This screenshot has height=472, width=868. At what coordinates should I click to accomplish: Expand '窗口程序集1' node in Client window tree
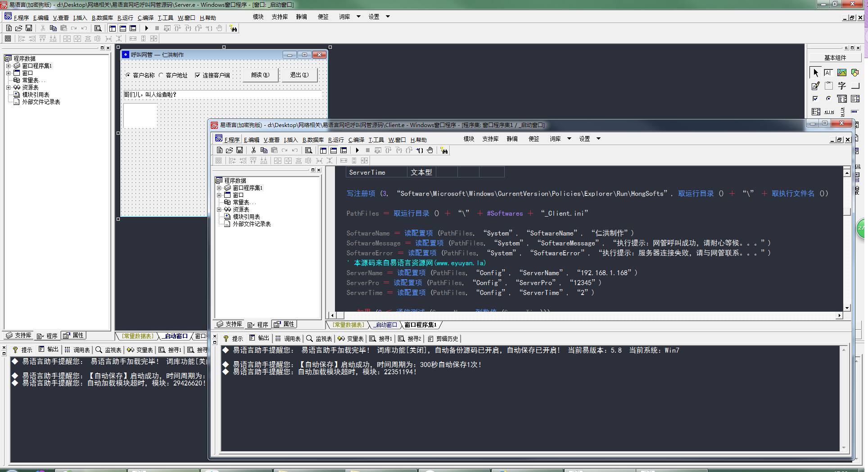pyautogui.click(x=219, y=188)
